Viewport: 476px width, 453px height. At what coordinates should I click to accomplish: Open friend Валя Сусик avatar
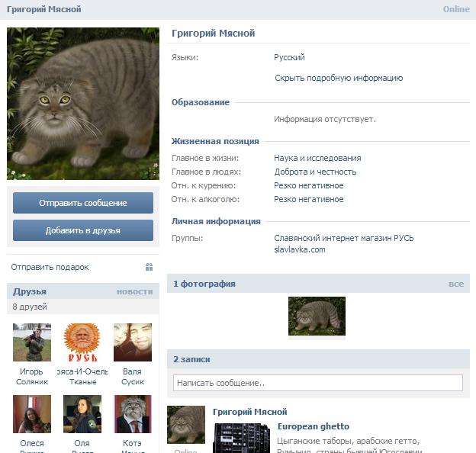pyautogui.click(x=133, y=342)
